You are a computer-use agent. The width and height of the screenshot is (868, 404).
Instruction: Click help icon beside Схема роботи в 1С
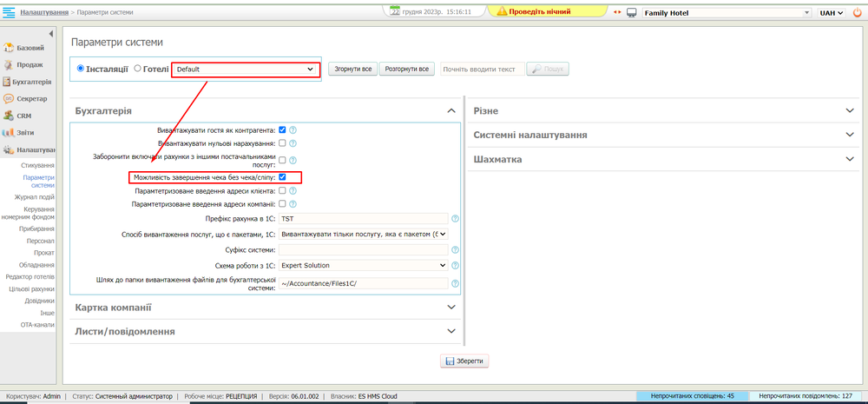pyautogui.click(x=455, y=265)
